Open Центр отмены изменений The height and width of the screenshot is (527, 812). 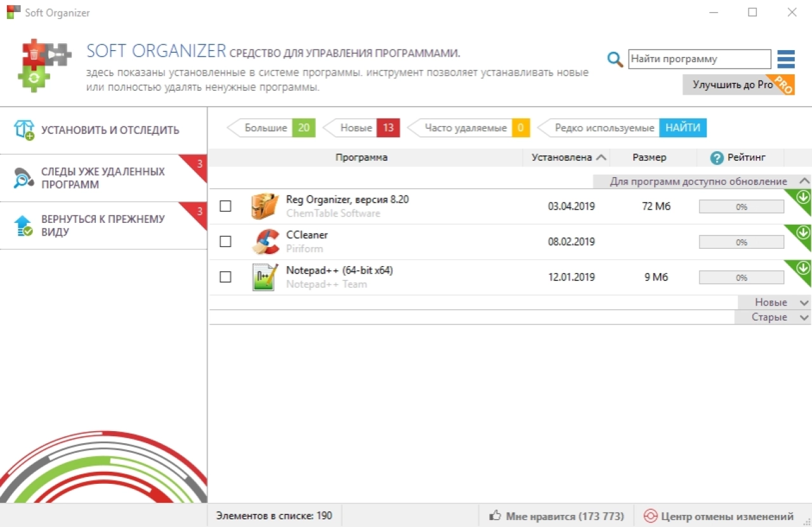(719, 516)
